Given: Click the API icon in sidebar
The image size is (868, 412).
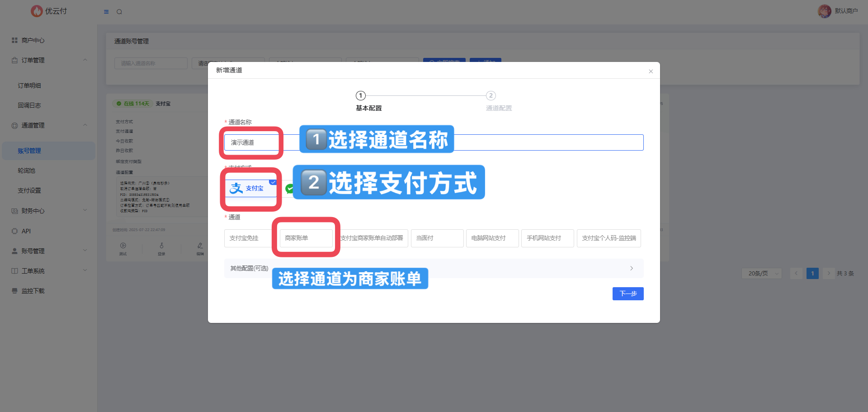Looking at the screenshot, I should coord(14,231).
